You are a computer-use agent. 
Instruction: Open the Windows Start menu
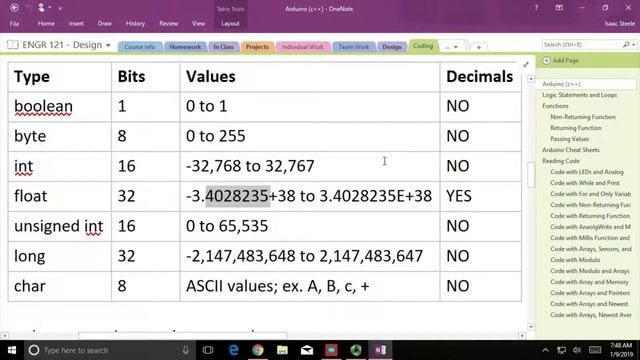[12, 350]
